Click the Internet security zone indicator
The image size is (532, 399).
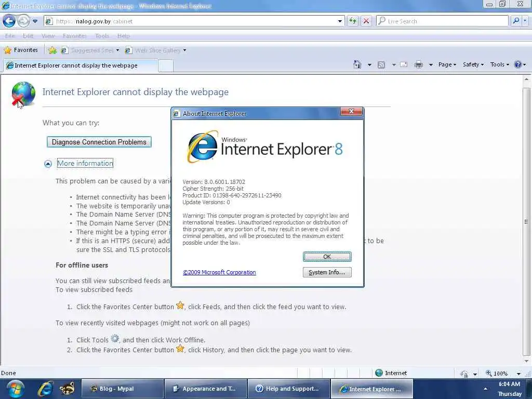click(x=391, y=373)
